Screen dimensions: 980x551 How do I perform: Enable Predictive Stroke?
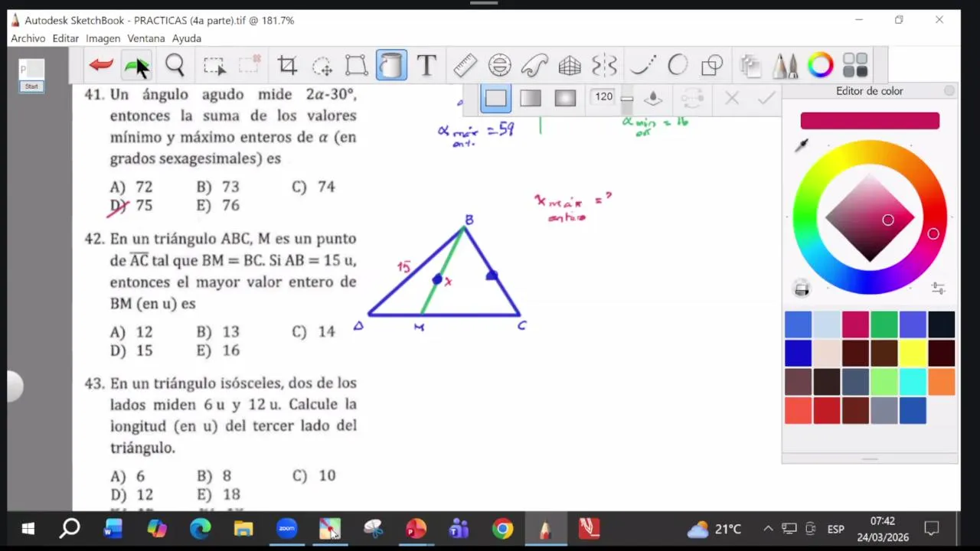(x=678, y=66)
